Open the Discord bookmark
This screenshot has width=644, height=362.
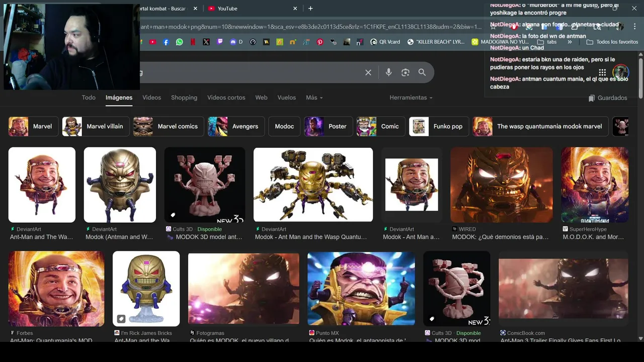click(236, 42)
